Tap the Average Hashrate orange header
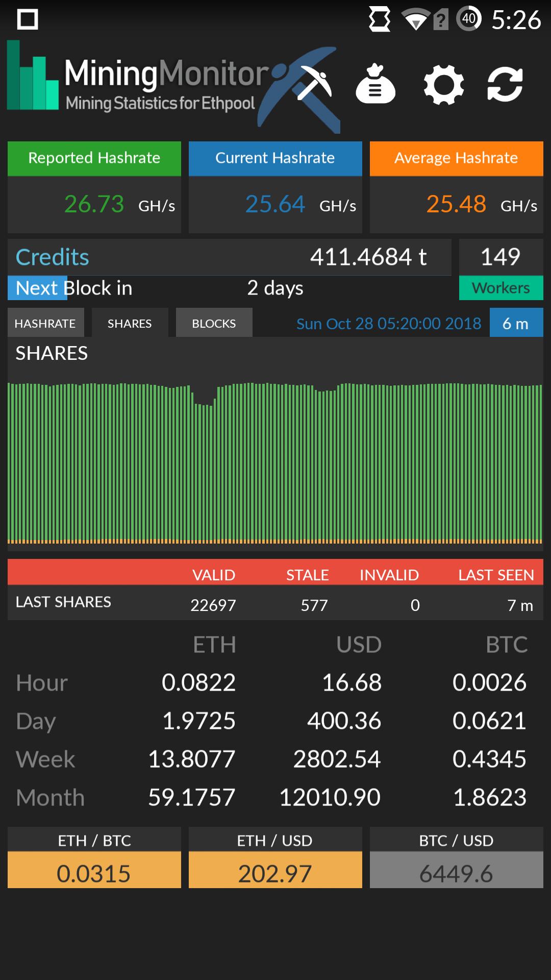Viewport: 551px width, 980px height. 457,158
